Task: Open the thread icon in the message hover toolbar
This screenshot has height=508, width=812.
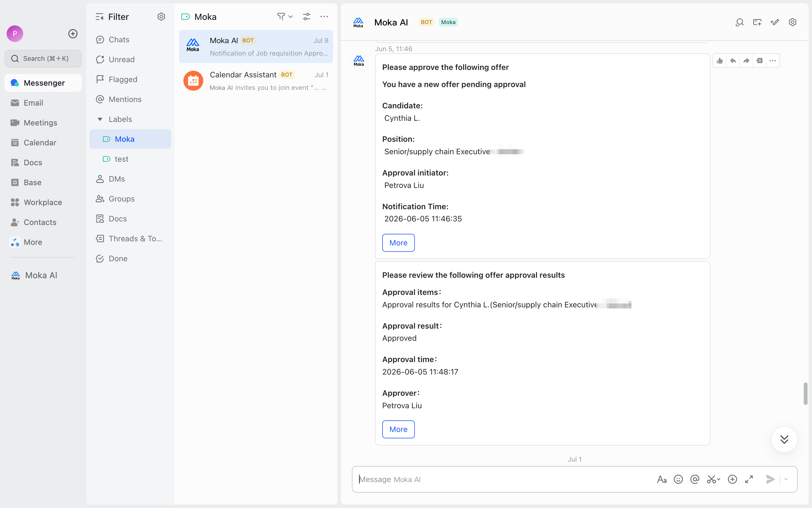Action: tap(759, 61)
